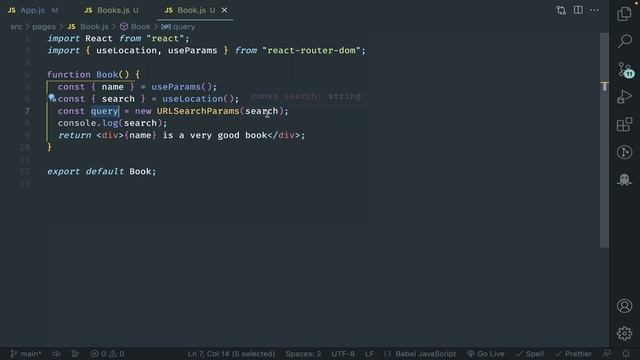Close the Book.js tab
This screenshot has height=360, width=640.
pyautogui.click(x=224, y=10)
